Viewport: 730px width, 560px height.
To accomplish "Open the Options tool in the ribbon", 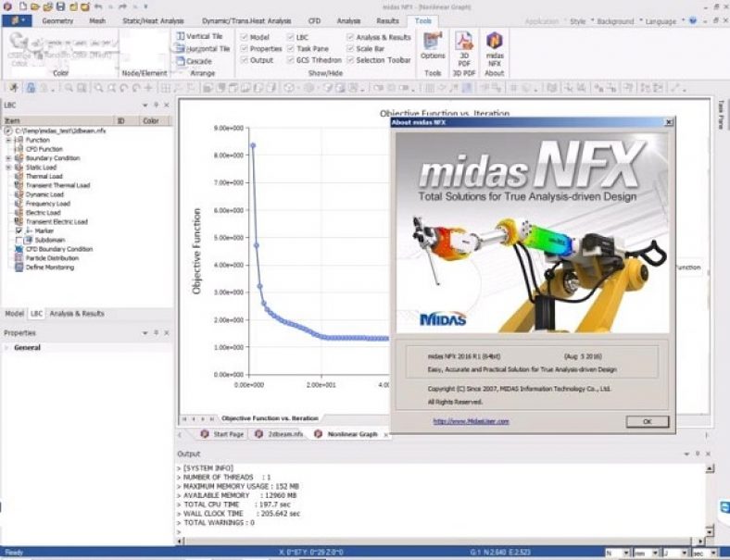I will coord(433,46).
